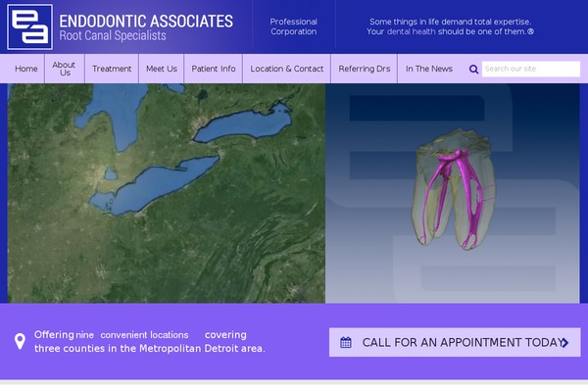Viewport: 588px width, 392px height.
Task: Click the Endodontic Associates title
Action: pyautogui.click(x=146, y=22)
